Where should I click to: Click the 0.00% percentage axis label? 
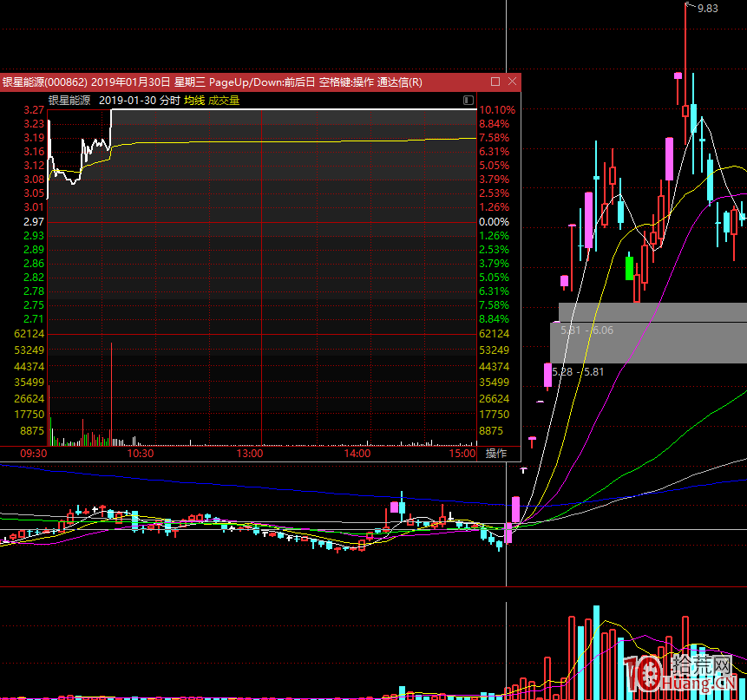point(494,222)
